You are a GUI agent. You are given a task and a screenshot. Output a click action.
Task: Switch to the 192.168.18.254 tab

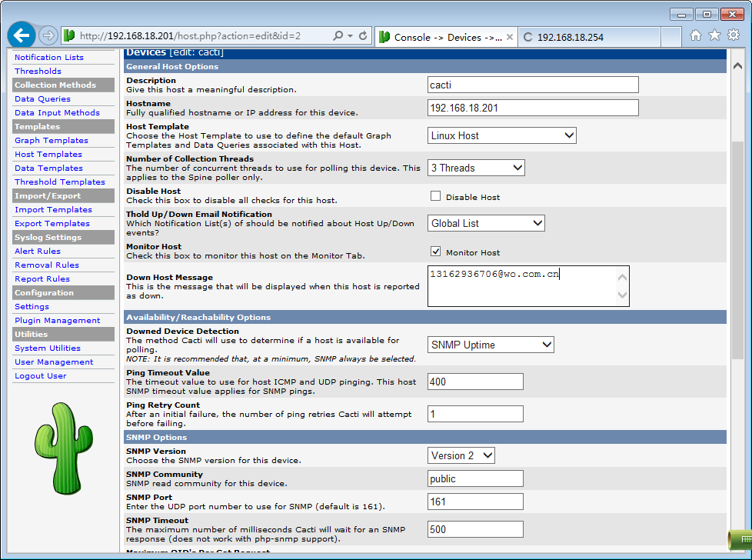(590, 37)
